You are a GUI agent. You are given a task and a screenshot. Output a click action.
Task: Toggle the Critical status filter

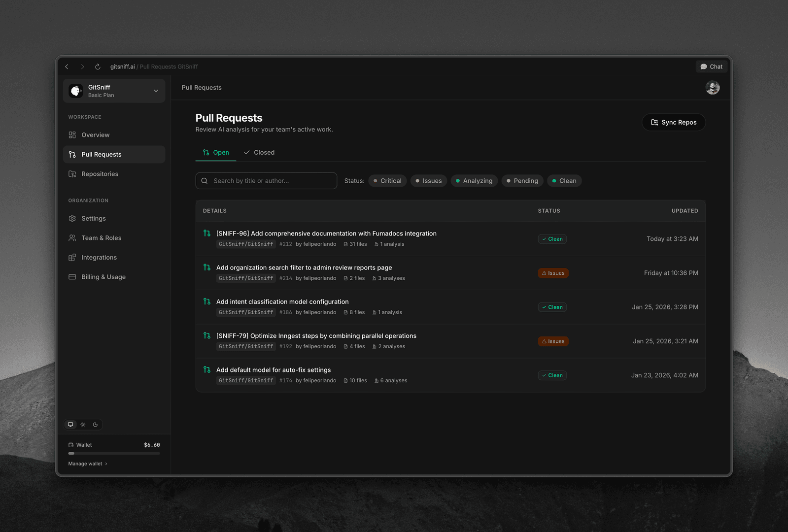click(x=387, y=181)
